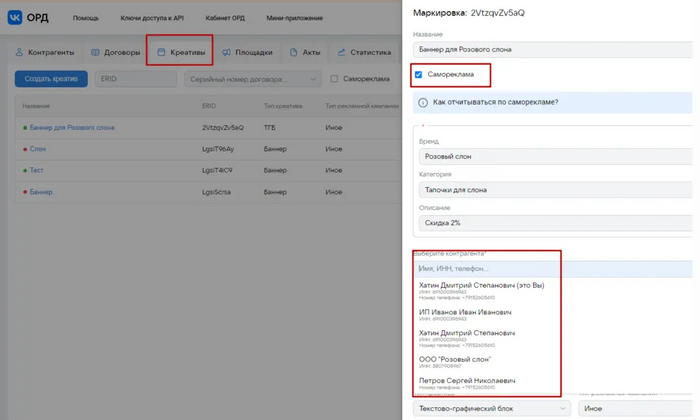Click the info icon about self-advertising reporting

point(424,102)
